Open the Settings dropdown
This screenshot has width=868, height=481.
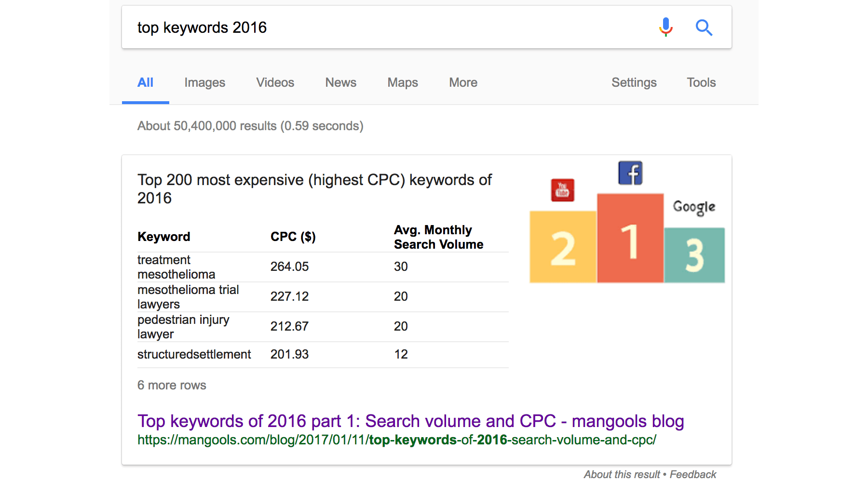634,82
